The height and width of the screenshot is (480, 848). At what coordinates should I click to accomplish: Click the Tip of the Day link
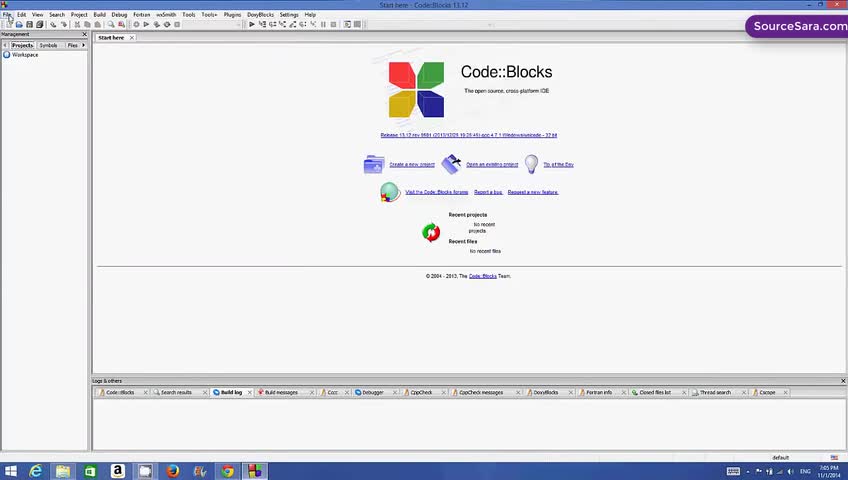(559, 164)
